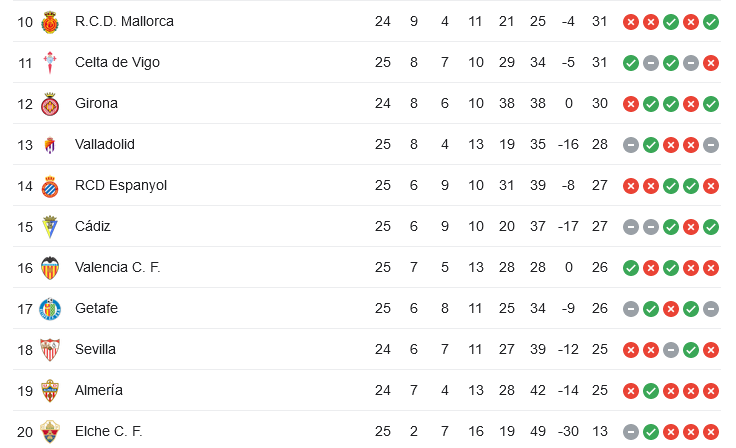Click the Girona club crest
Viewport: 736px width, 448px height.
click(x=50, y=104)
